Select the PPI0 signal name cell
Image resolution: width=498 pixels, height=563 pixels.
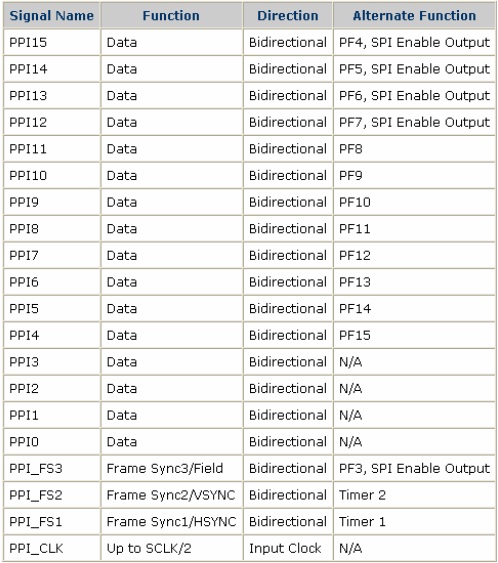coord(52,442)
